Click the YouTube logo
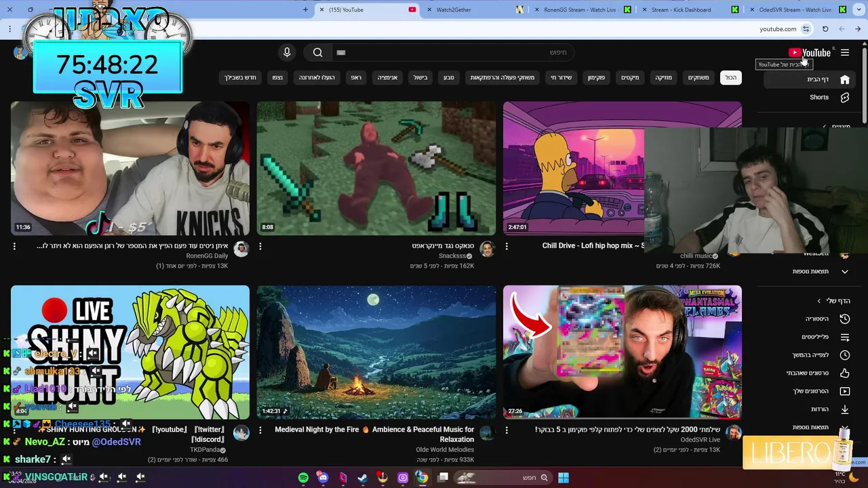Image resolution: width=868 pixels, height=488 pixels. 810,52
